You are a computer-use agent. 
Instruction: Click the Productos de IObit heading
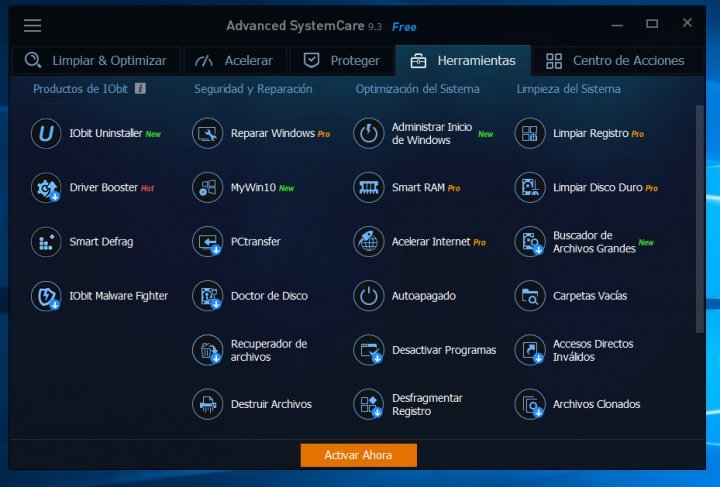[x=80, y=89]
